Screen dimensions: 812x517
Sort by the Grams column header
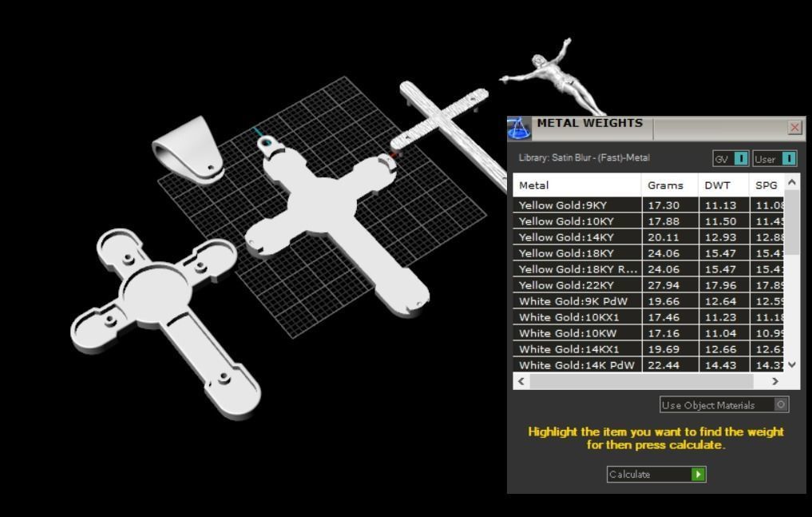pos(670,185)
